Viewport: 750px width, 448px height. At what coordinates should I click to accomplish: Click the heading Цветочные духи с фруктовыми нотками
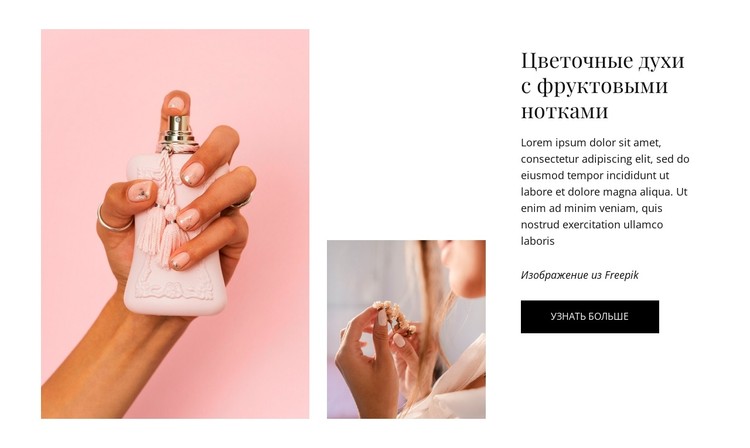click(x=603, y=86)
